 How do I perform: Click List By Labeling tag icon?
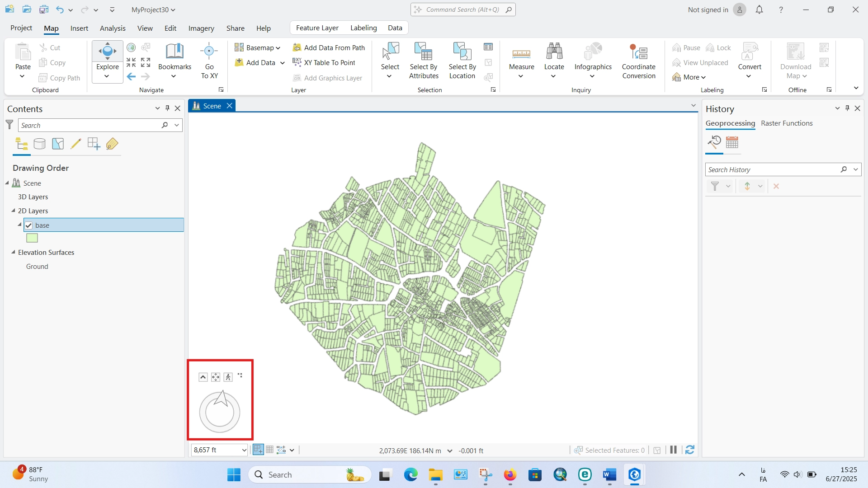(x=112, y=144)
